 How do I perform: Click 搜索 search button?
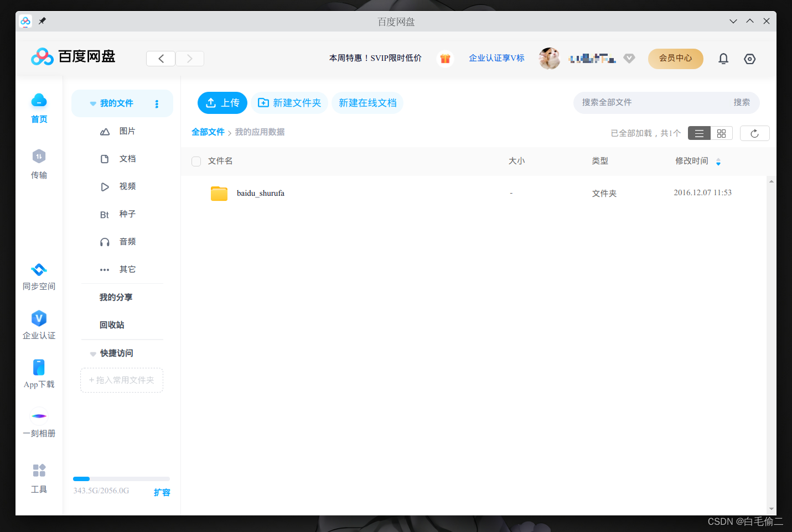pyautogui.click(x=742, y=102)
